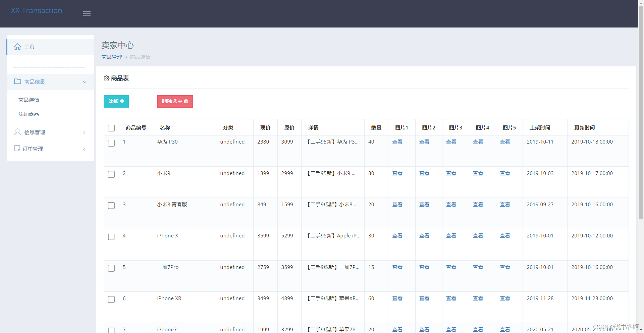Open the 信息管理 sidebar menu
Viewport: 644px width, 333px height.
[x=51, y=132]
